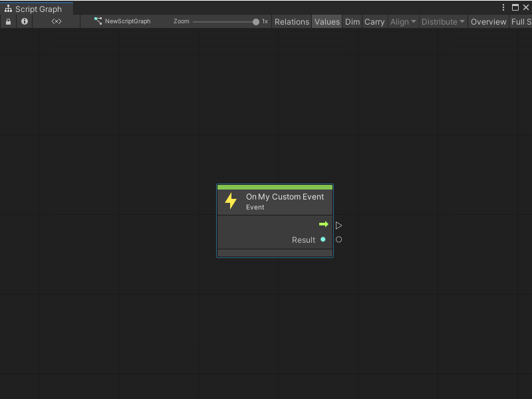Click the info icon next to the lock
Viewport: 532px width, 399px height.
click(24, 21)
